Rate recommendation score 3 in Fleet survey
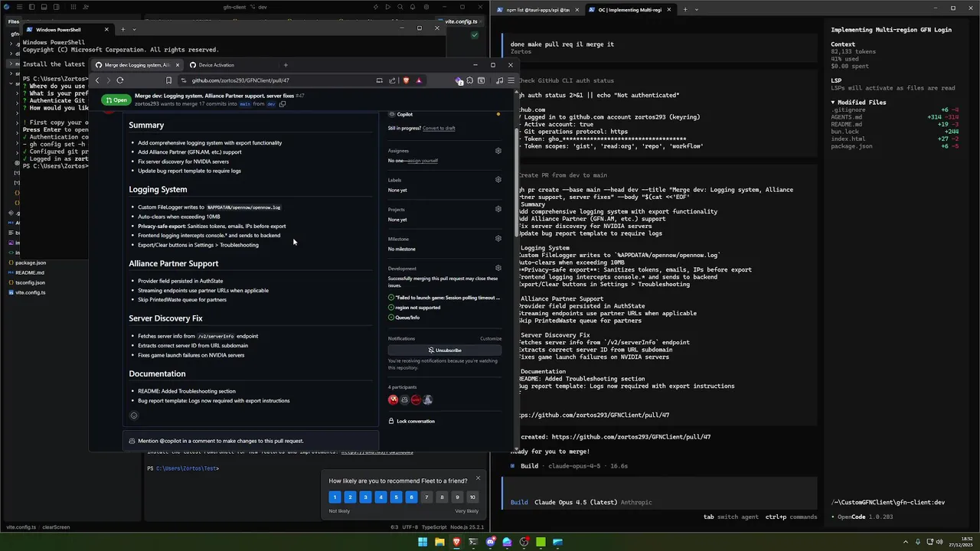The height and width of the screenshot is (551, 980). pos(365,497)
